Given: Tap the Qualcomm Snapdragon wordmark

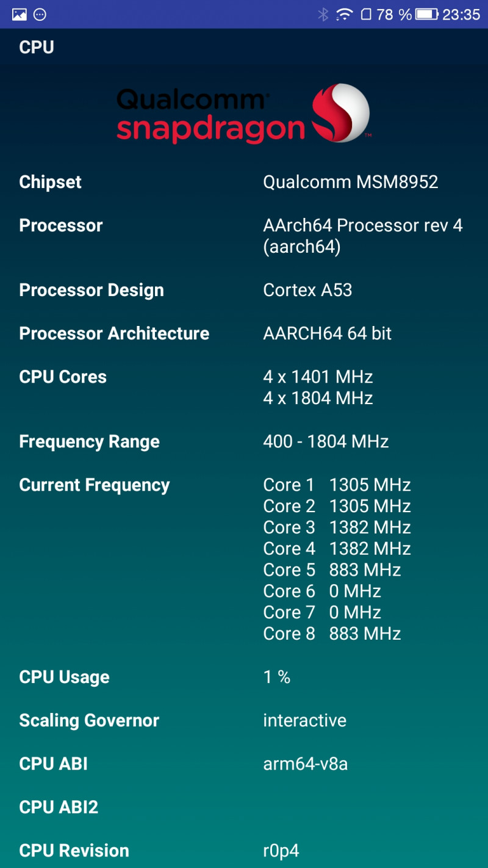Looking at the screenshot, I should coord(210,115).
